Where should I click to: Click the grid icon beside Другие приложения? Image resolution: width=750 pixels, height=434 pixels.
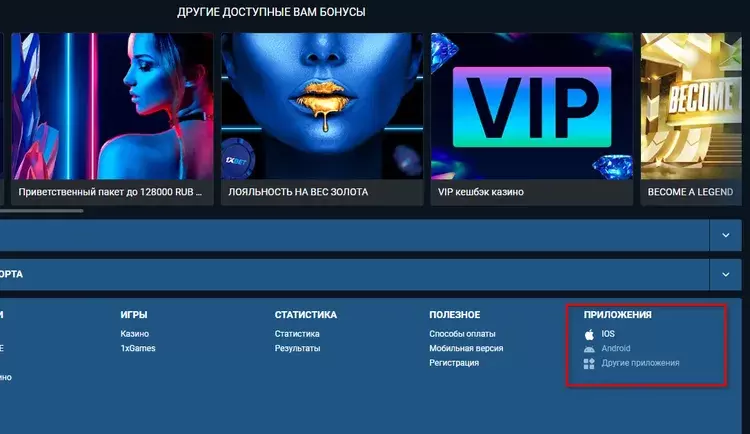(x=589, y=364)
